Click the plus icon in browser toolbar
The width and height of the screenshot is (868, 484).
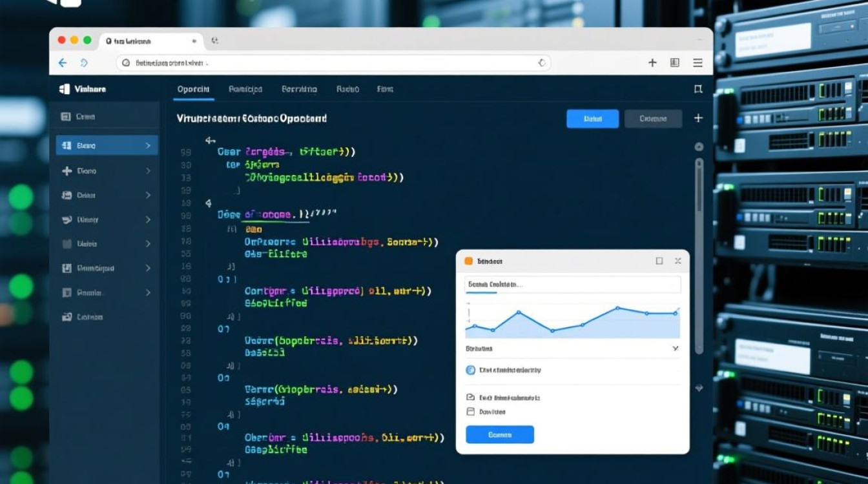[x=652, y=63]
